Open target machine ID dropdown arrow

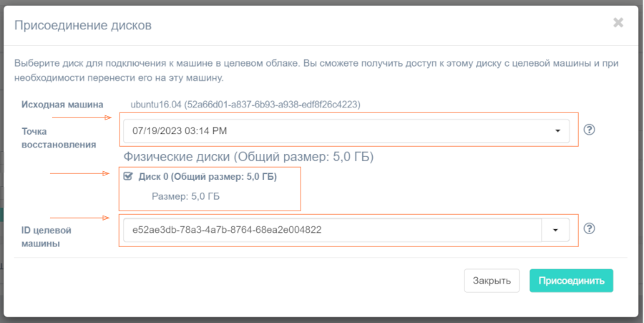tap(555, 230)
